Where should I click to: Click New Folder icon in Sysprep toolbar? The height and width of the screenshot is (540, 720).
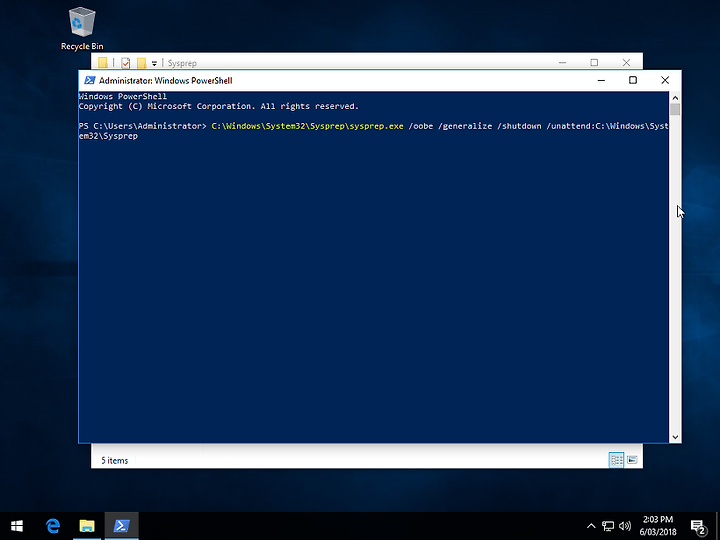point(141,63)
